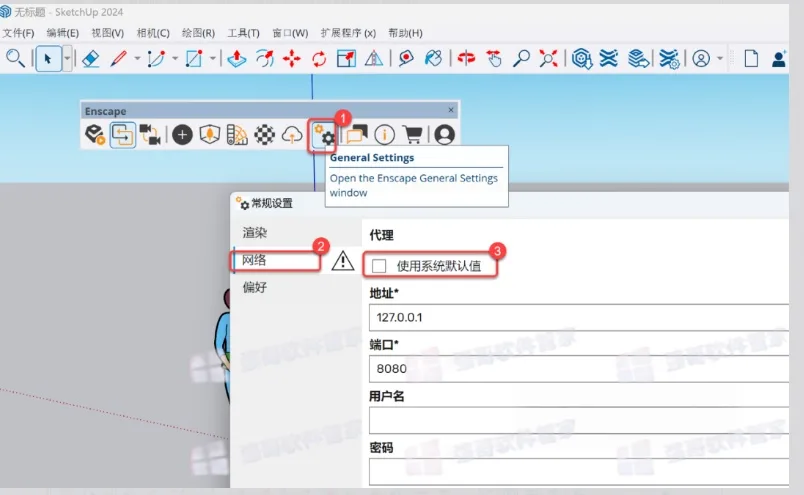Open the 绘图(R) menu
Screen dimensions: 804x495
click(198, 33)
